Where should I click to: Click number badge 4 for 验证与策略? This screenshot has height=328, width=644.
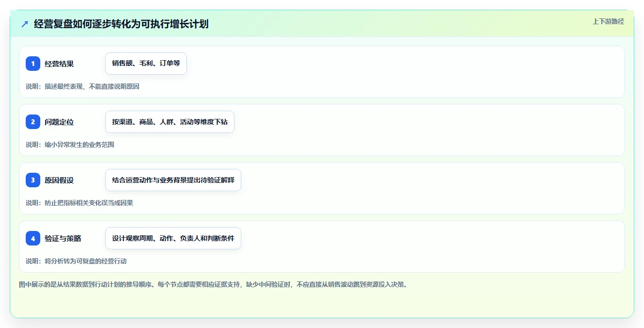tap(33, 238)
